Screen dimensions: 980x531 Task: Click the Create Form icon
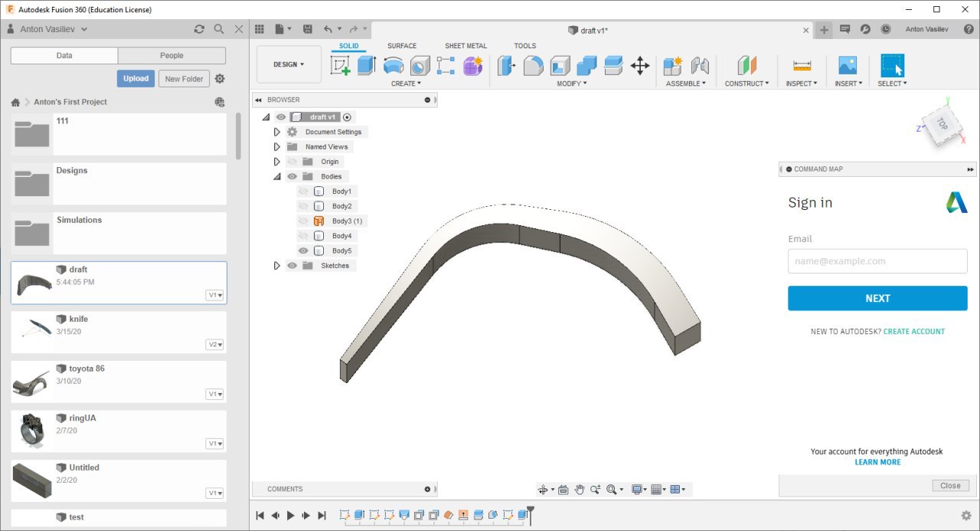[x=472, y=66]
